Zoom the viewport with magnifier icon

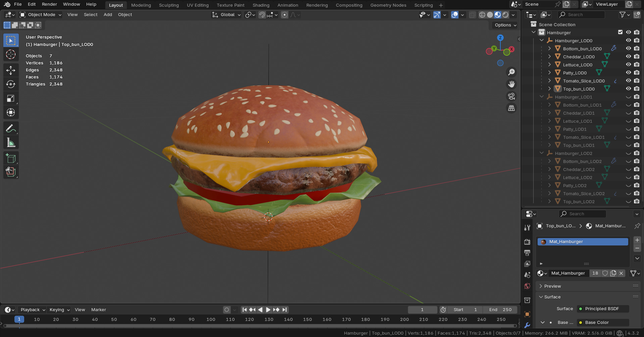click(511, 72)
